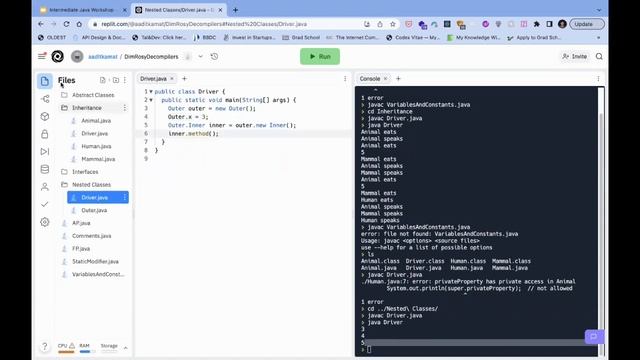Open the Unit tests checkmark icon
The width and height of the screenshot is (640, 360).
click(x=45, y=204)
